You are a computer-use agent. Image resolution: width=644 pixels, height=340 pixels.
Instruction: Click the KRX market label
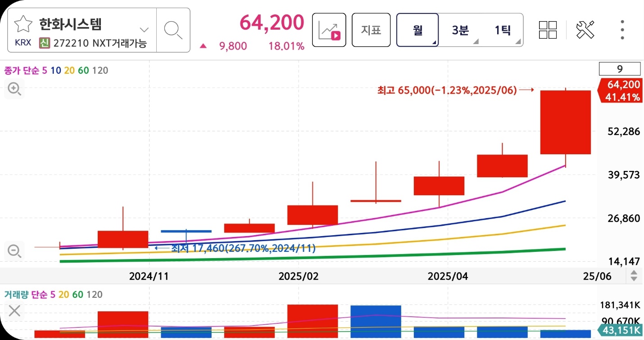click(x=23, y=44)
